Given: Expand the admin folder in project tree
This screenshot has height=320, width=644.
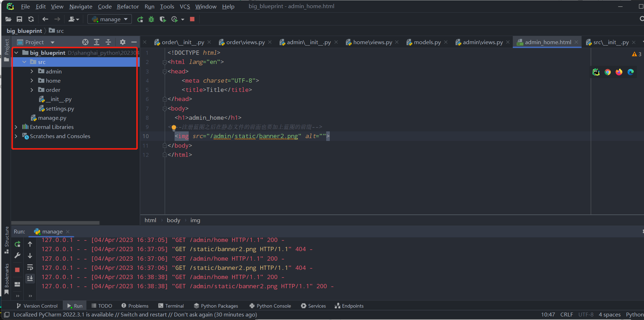Looking at the screenshot, I should (32, 71).
